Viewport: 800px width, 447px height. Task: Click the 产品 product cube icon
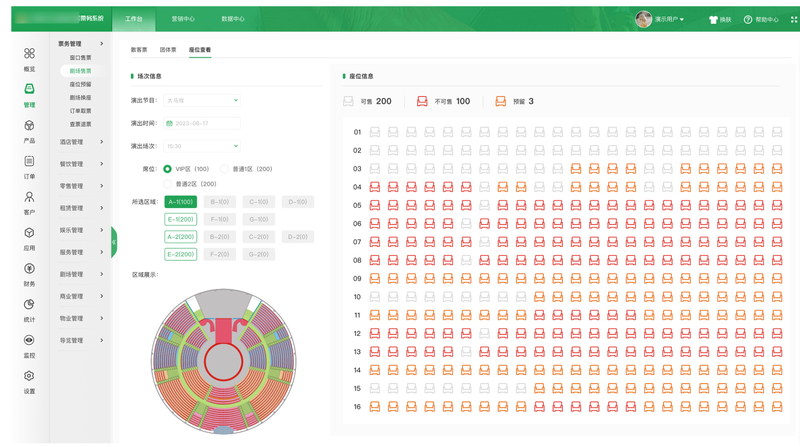(x=29, y=126)
